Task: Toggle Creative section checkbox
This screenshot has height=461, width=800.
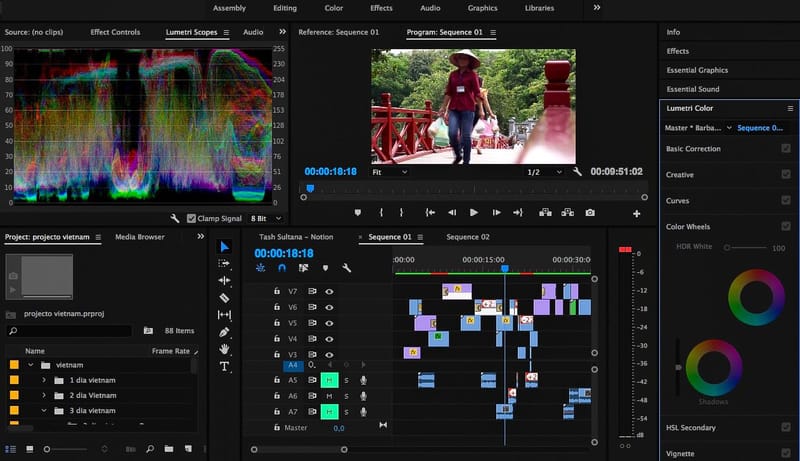Action: pyautogui.click(x=786, y=174)
